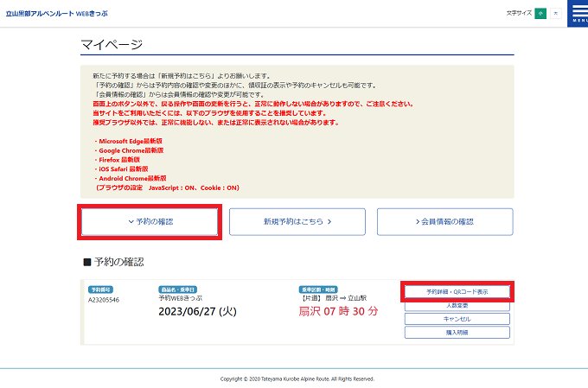Screen dimensions: 588x388
Task: Click the マイページ page heading
Action: [112, 44]
